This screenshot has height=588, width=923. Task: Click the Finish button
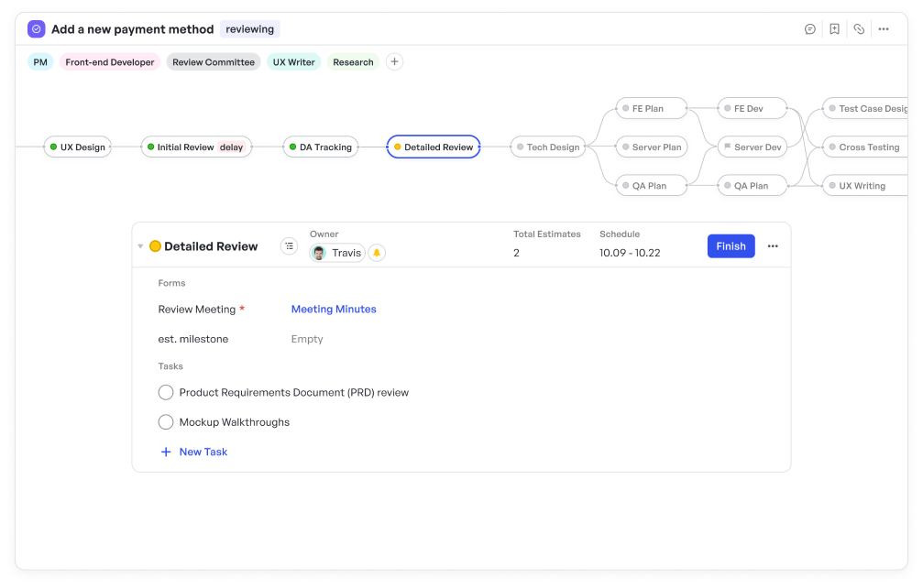[731, 246]
